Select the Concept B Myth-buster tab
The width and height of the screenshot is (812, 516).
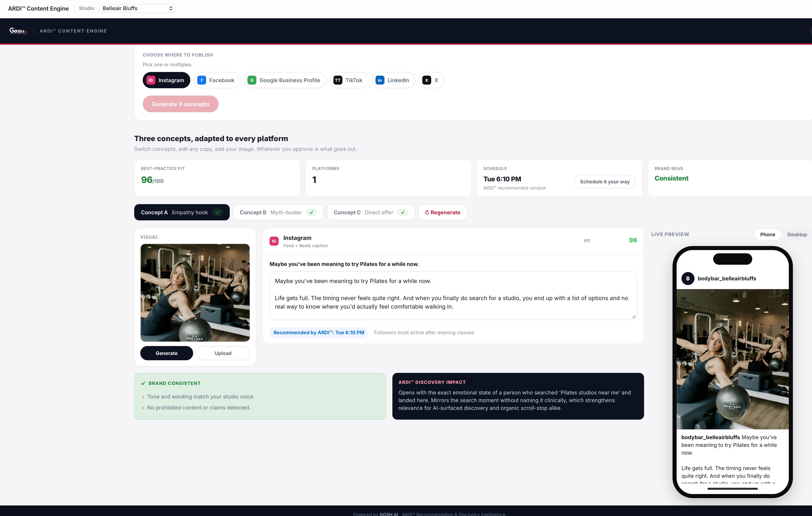pyautogui.click(x=278, y=212)
